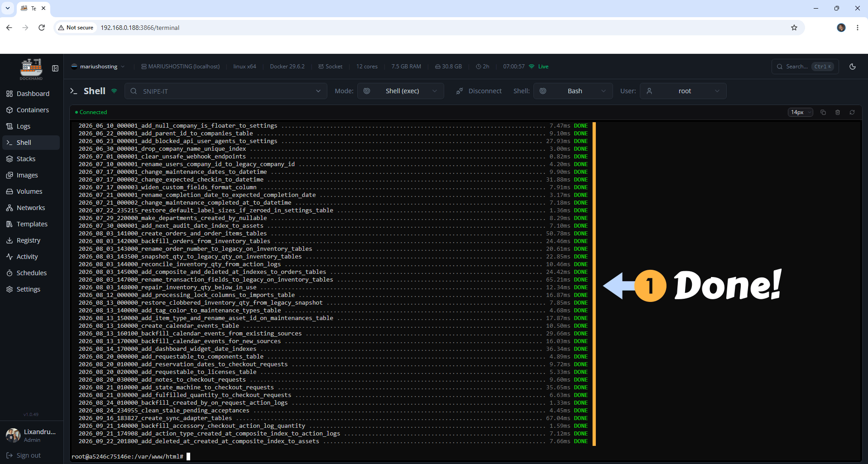Open the root user dropdown
Viewport: 868px width, 464px height.
[x=683, y=91]
